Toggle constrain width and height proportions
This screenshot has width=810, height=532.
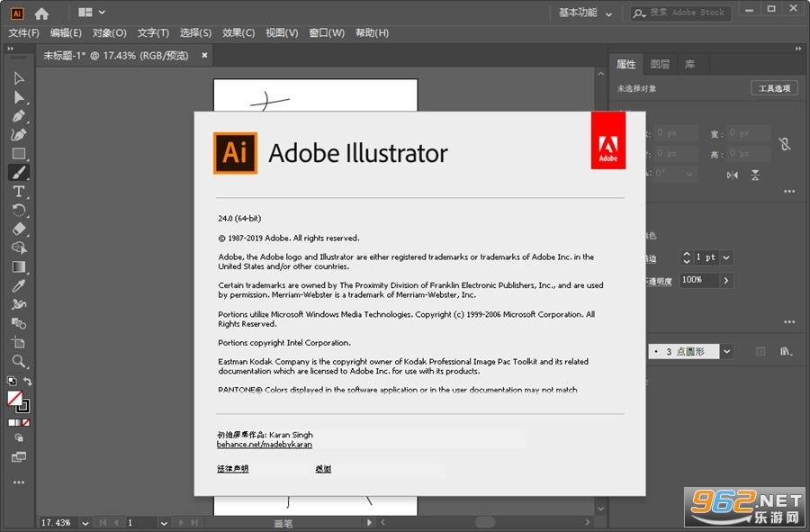point(785,144)
